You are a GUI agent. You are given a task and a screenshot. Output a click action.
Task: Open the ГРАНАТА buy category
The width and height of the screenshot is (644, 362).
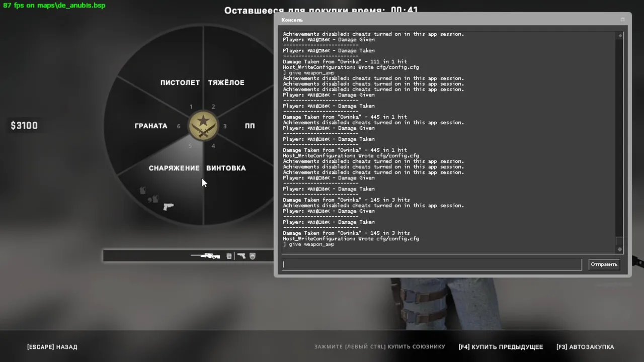click(x=151, y=126)
